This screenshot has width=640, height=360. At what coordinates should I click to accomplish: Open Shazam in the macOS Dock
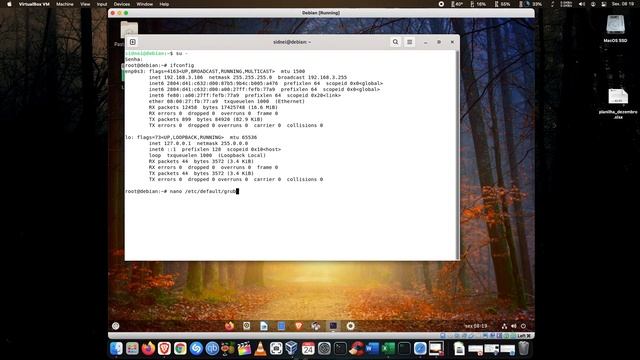pos(196,349)
